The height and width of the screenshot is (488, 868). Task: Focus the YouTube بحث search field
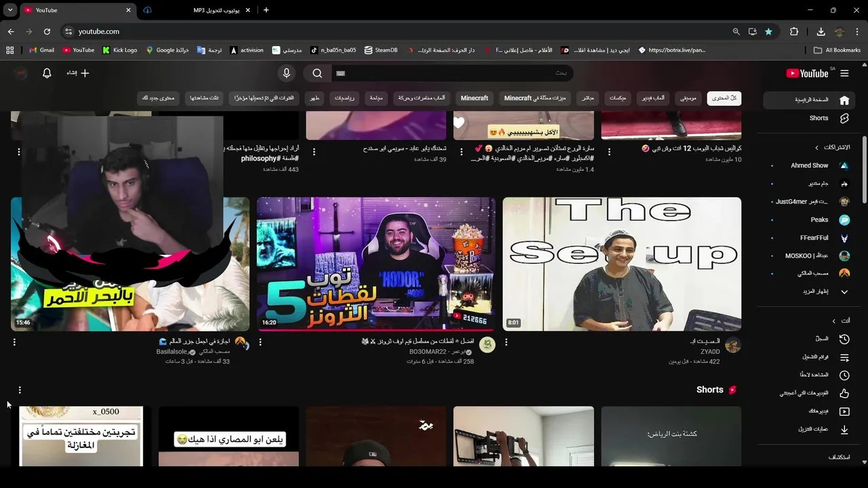(451, 73)
